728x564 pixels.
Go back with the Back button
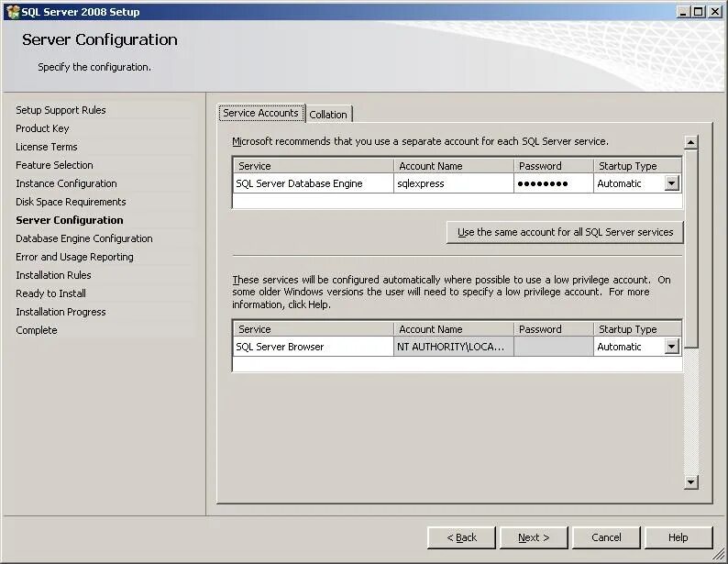click(461, 537)
